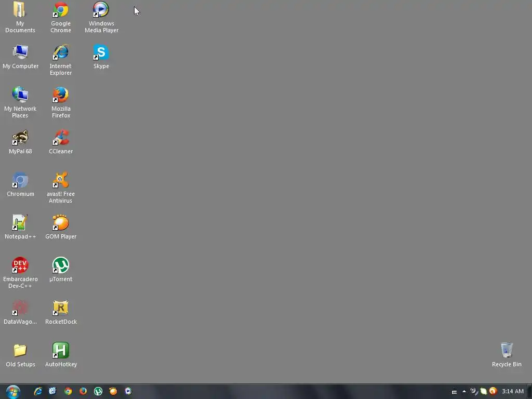Select the Old Setups folder
532x399 pixels.
(x=20, y=355)
